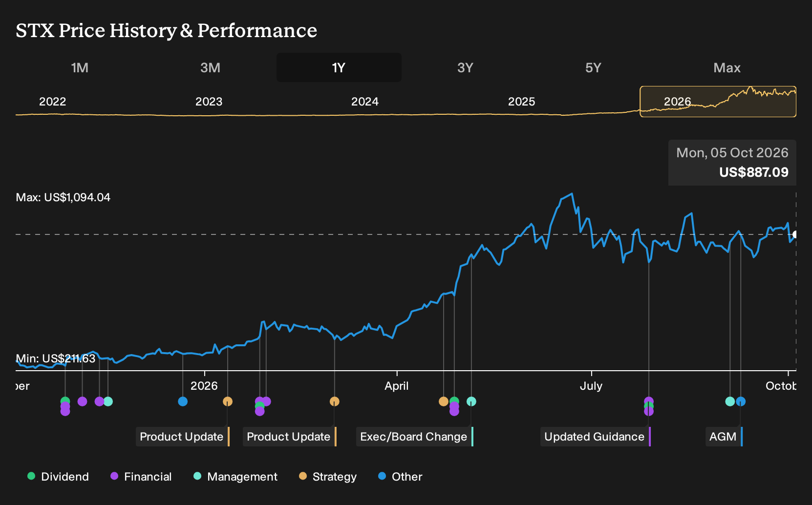The height and width of the screenshot is (505, 812).
Task: Click the Mon, 05 Oct 2026 date
Action: (x=732, y=153)
